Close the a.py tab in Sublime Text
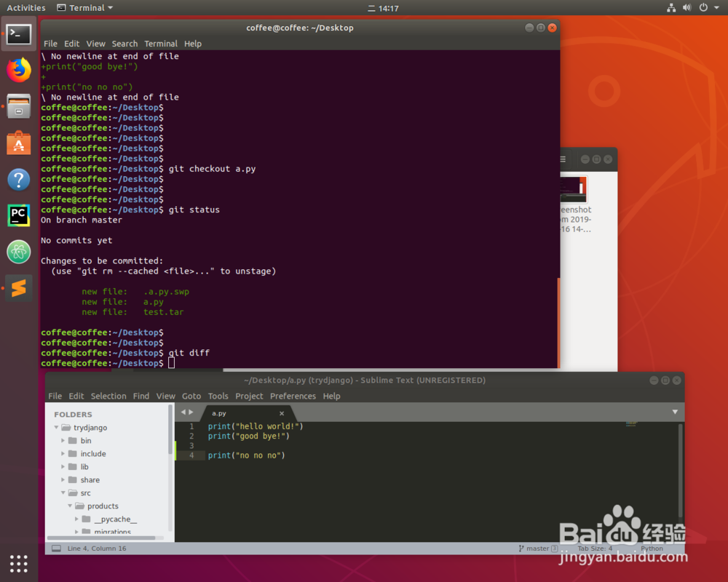The image size is (728, 582). [281, 413]
